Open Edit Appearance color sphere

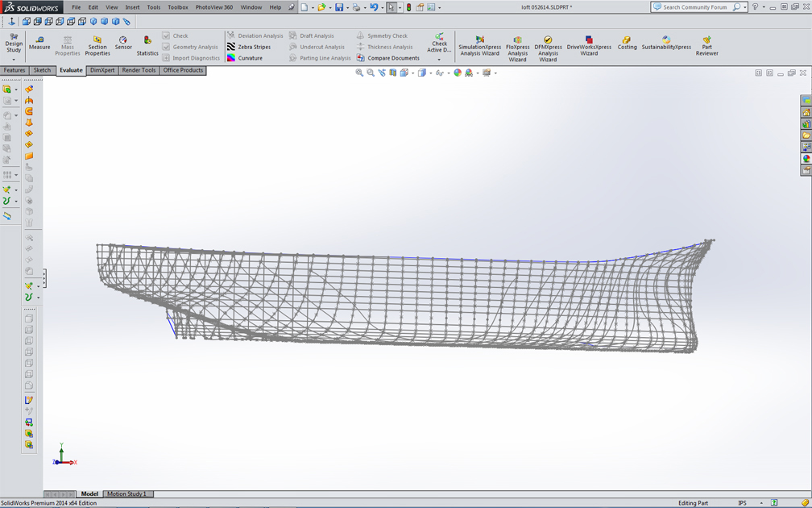point(458,73)
